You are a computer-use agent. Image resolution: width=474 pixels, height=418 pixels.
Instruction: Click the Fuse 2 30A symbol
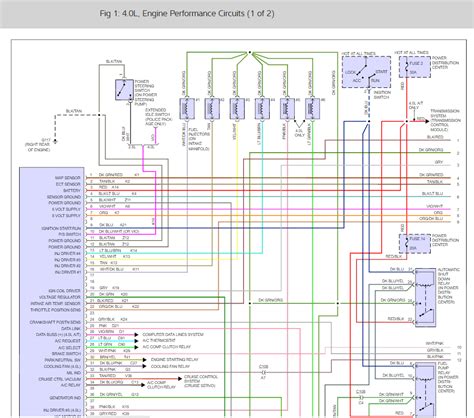[x=415, y=67]
